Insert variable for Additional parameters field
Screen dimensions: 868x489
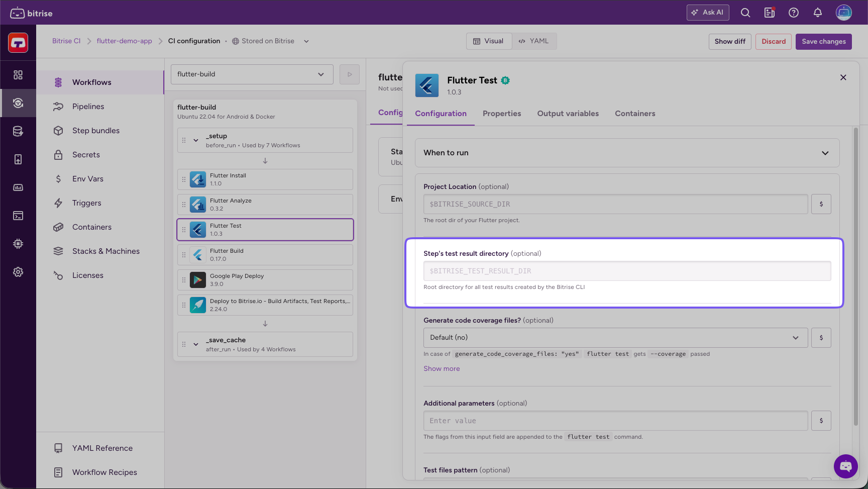(x=821, y=421)
